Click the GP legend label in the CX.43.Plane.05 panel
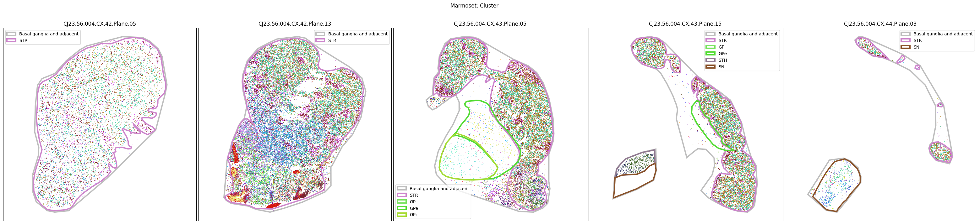 412,202
